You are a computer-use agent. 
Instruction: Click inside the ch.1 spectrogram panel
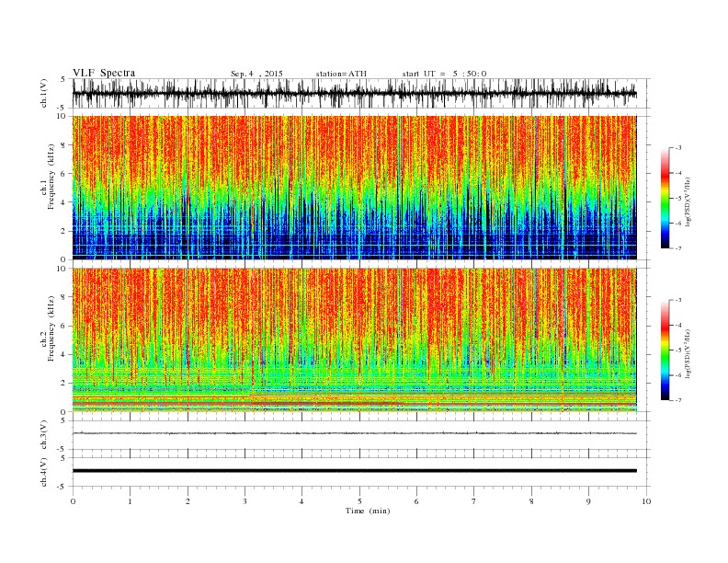pyautogui.click(x=355, y=188)
